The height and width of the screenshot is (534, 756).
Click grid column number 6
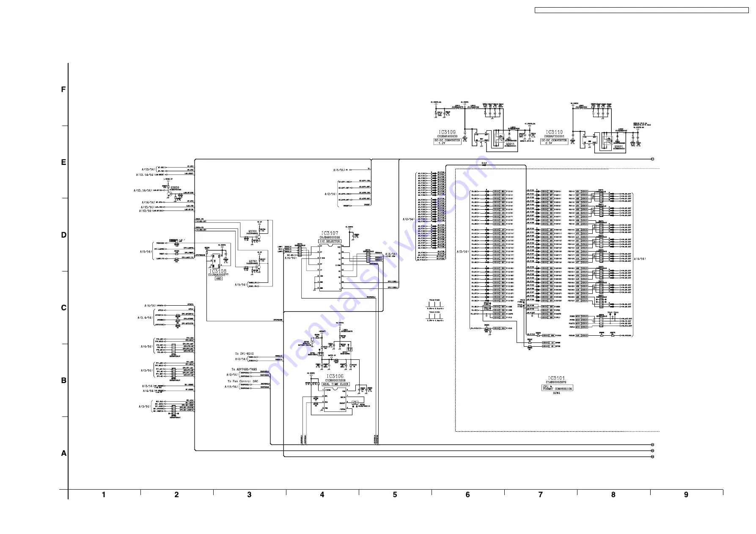pyautogui.click(x=467, y=495)
